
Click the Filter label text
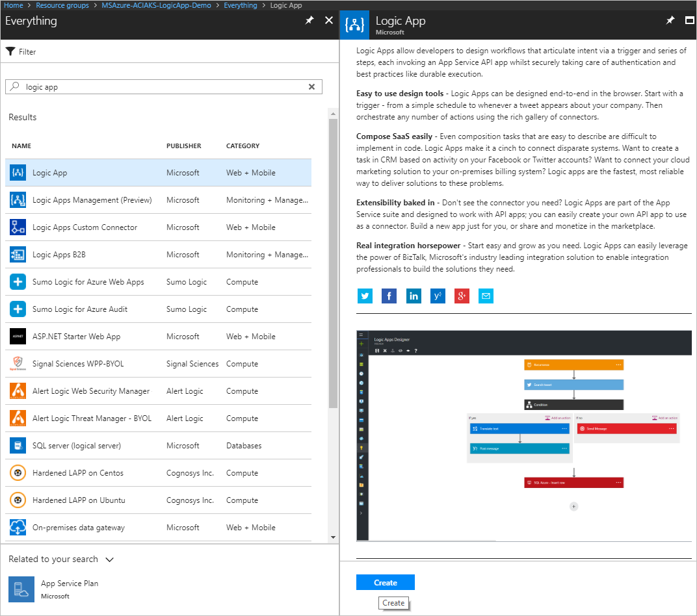point(27,52)
